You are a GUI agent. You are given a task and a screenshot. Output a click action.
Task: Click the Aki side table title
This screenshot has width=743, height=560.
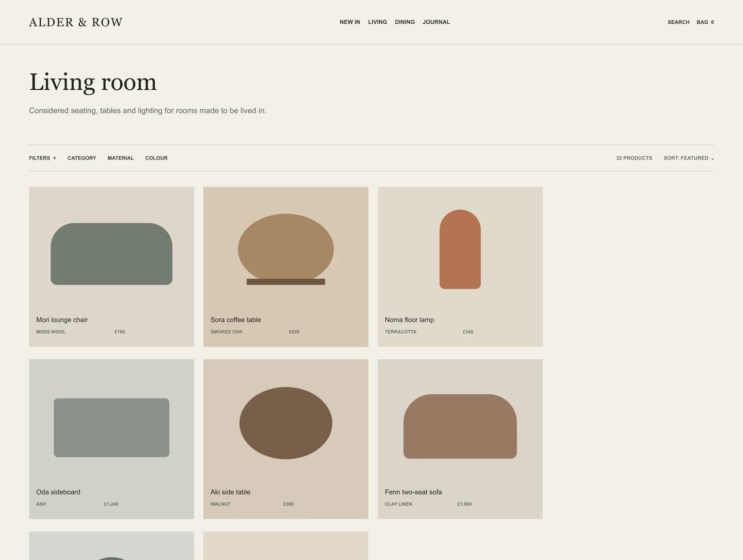point(230,492)
